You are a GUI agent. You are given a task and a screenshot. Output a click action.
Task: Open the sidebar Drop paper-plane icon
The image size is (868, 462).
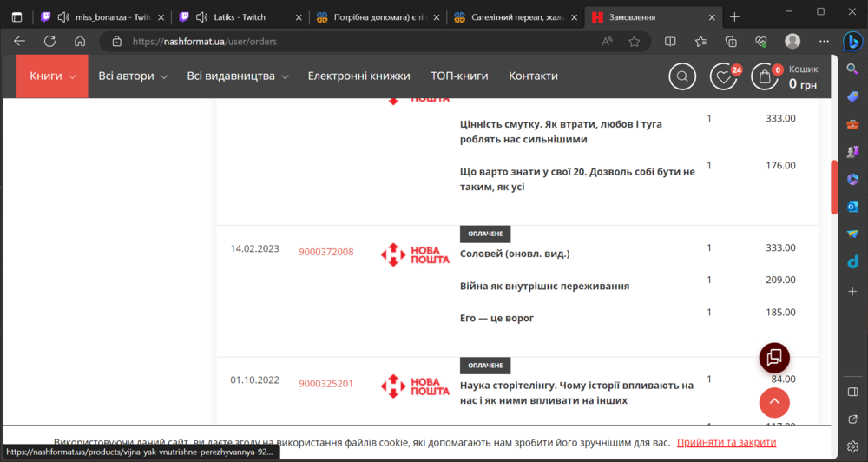852,234
